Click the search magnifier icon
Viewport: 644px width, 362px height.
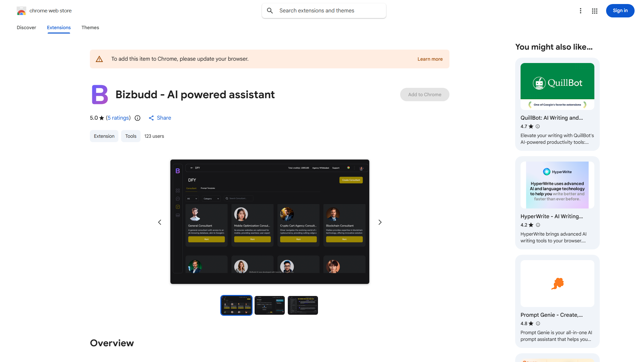click(270, 11)
